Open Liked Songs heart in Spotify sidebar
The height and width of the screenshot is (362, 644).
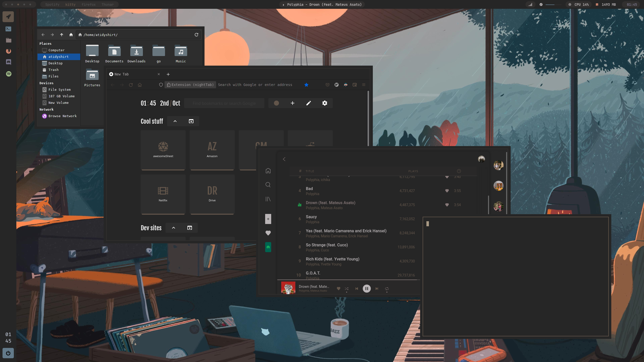tap(268, 233)
